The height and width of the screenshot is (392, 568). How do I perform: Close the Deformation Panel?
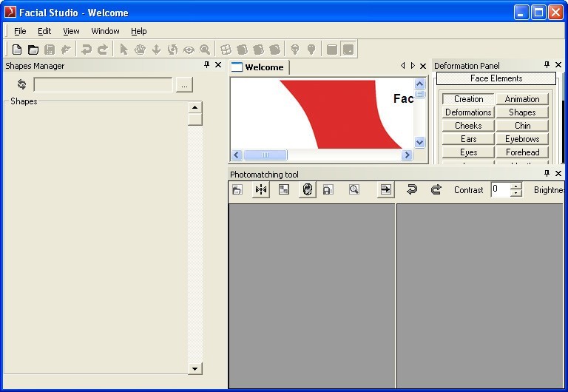558,65
